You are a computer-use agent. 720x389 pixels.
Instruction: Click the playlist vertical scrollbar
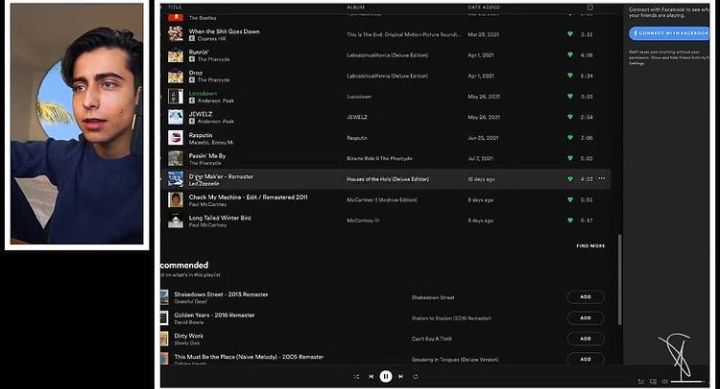pyautogui.click(x=619, y=280)
